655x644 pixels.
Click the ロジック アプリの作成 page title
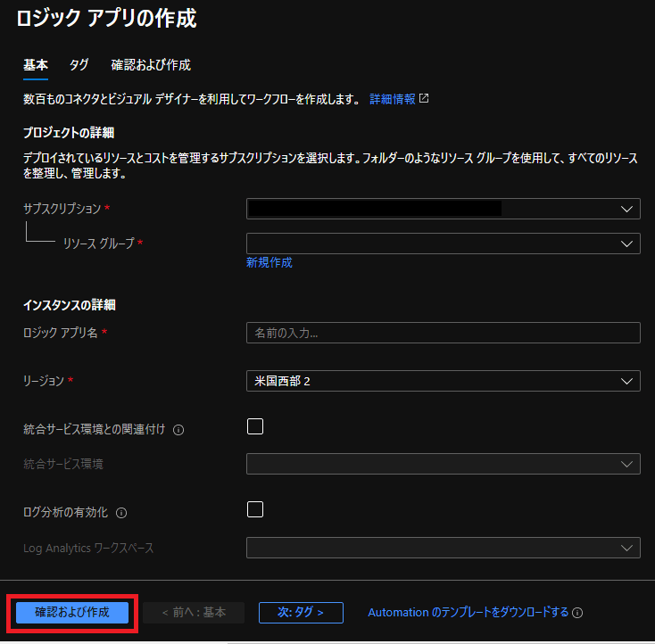point(106,19)
